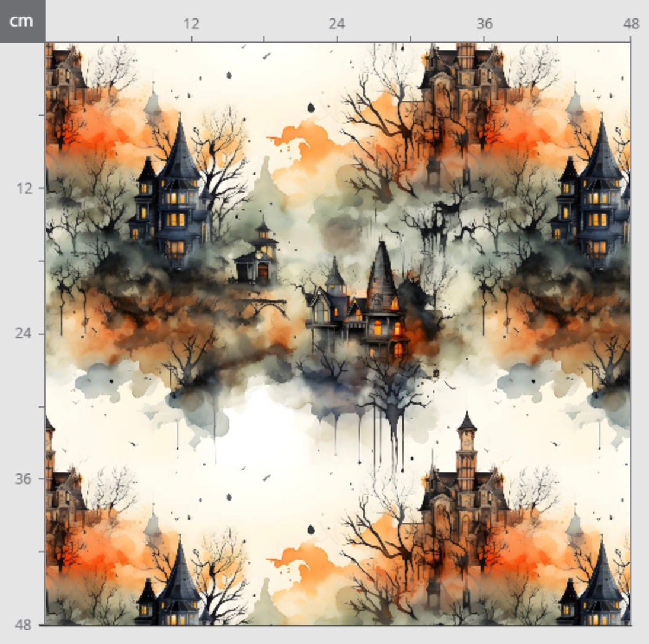Toggle the cm unit button

tap(22, 21)
